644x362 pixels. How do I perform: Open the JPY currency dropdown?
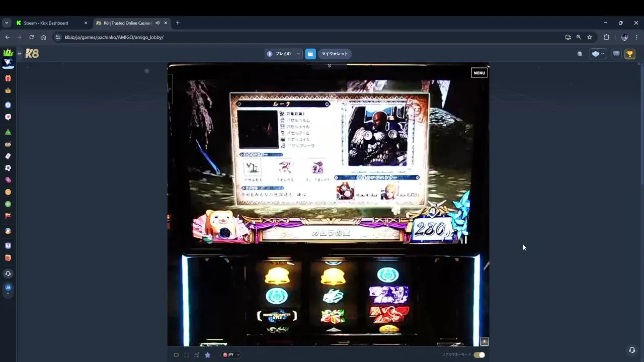(231, 355)
